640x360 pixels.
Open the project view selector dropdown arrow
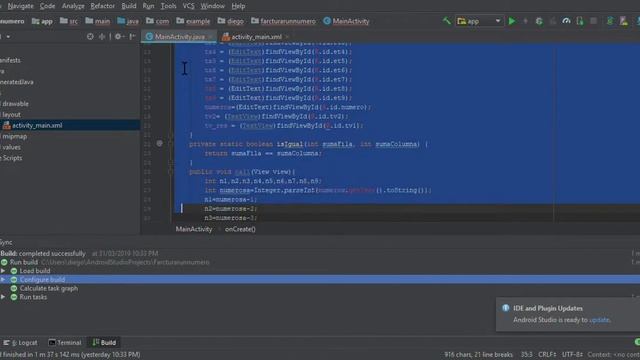[8, 37]
